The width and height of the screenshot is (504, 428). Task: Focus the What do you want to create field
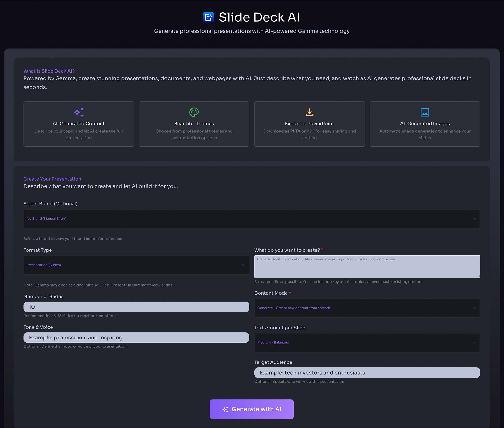pos(367,266)
